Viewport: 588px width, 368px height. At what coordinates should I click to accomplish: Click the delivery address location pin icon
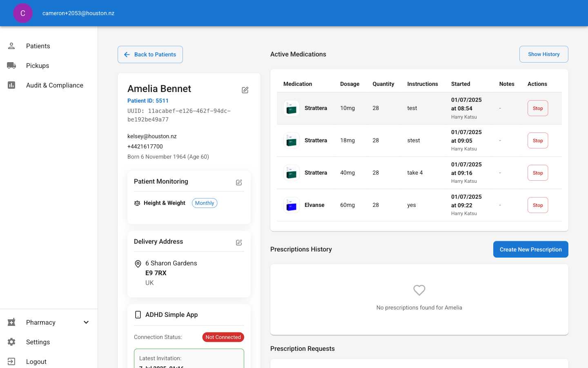[x=138, y=264]
